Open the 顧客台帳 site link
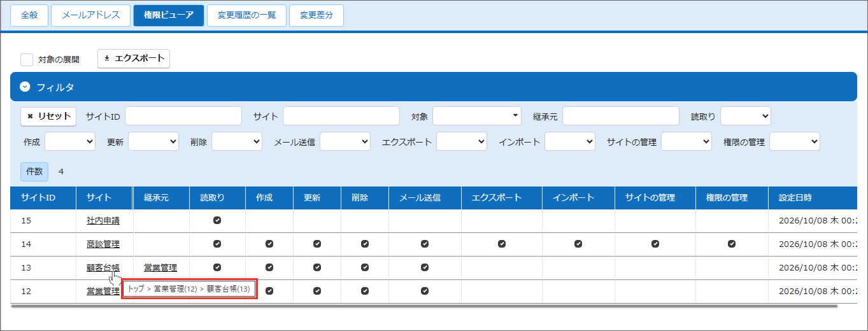The height and width of the screenshot is (331, 868). (103, 268)
